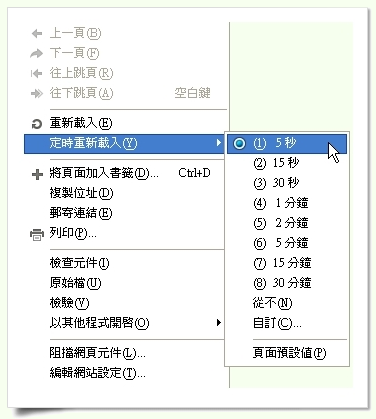The image size is (376, 419).
Task: Select the 5 秒 reload interval radio option
Action: (287, 144)
